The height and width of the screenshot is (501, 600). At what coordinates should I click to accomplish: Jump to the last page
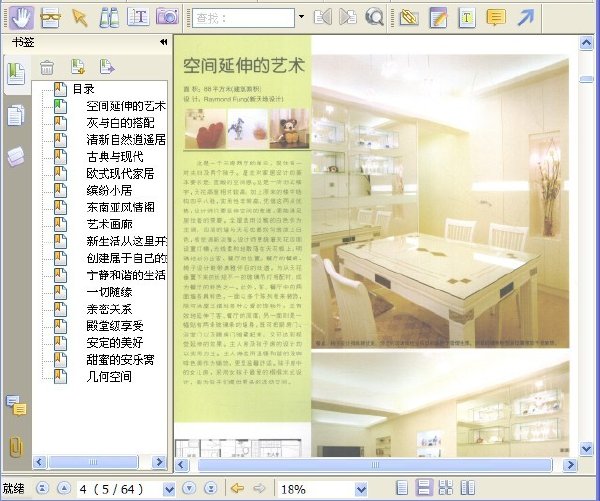(x=210, y=488)
